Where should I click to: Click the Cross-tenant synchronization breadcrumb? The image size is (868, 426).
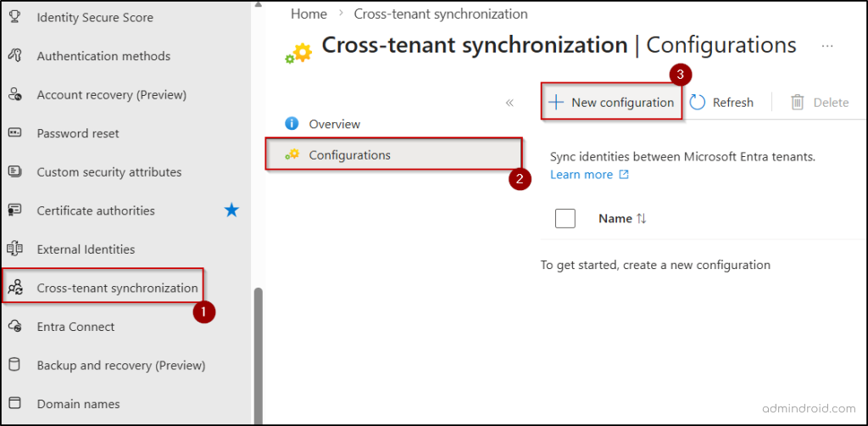[x=441, y=14]
